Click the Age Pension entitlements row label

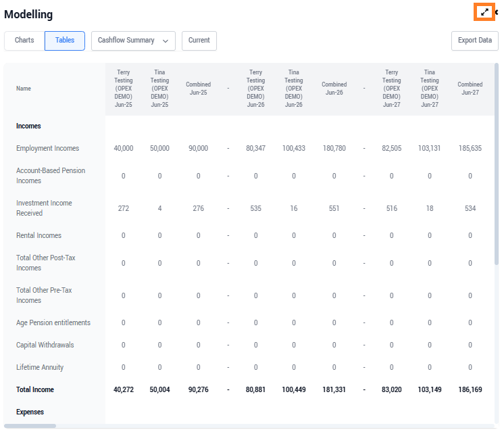point(53,322)
